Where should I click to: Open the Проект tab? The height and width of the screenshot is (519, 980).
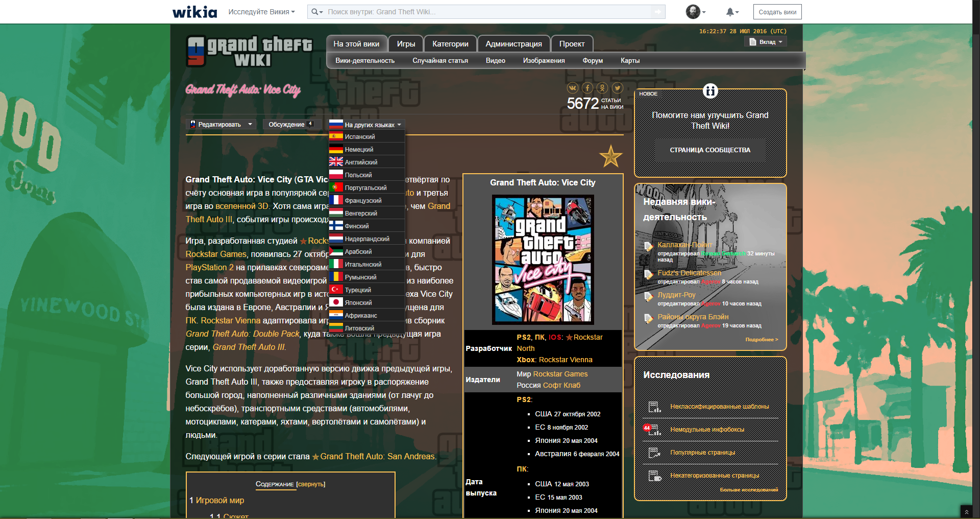pyautogui.click(x=572, y=44)
